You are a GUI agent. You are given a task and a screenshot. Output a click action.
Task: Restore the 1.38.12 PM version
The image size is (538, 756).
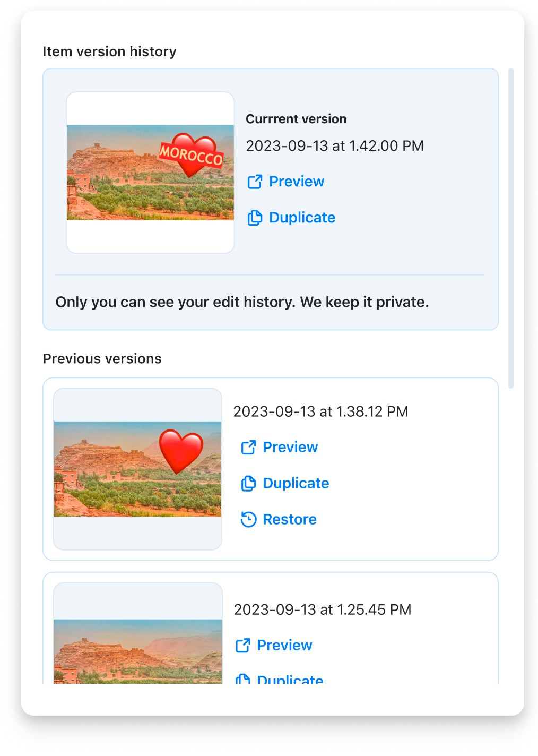290,519
